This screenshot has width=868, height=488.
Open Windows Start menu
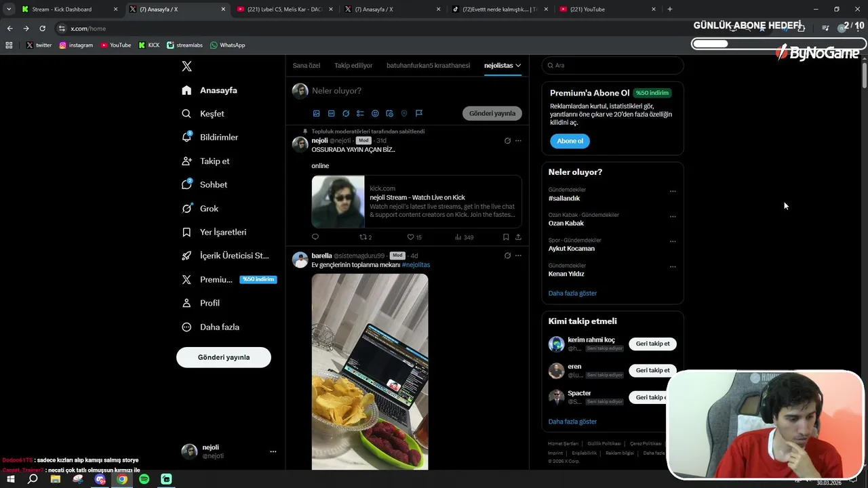click(x=11, y=479)
